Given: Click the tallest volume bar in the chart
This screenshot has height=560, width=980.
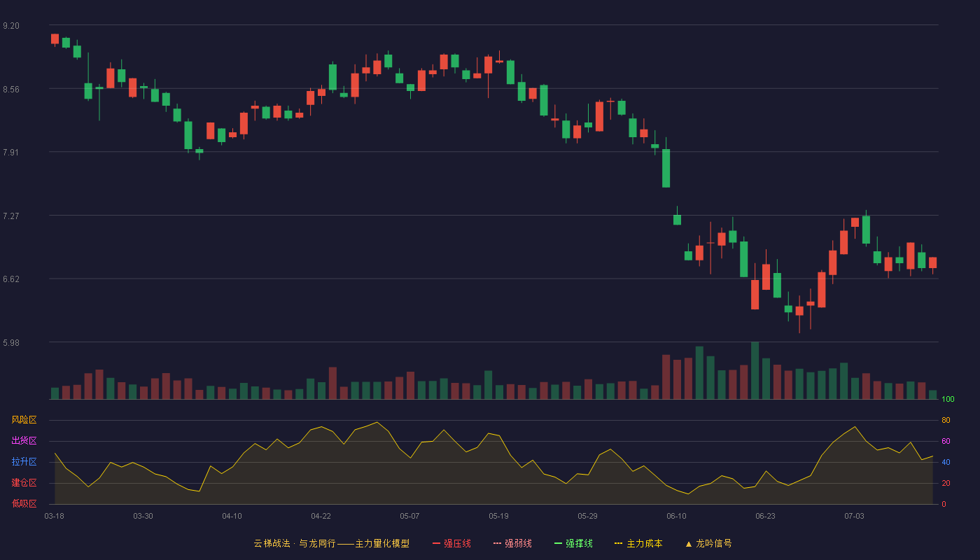Looking at the screenshot, I should pyautogui.click(x=755, y=370).
